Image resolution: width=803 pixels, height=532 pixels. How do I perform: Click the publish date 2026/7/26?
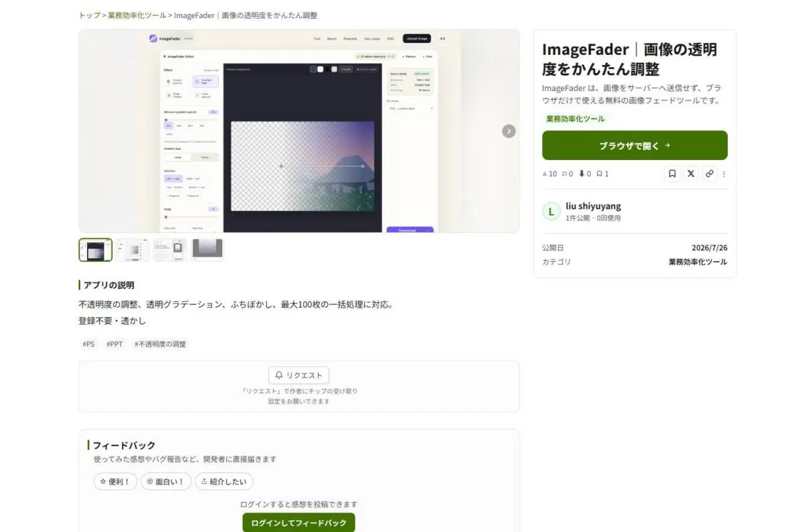tap(709, 248)
